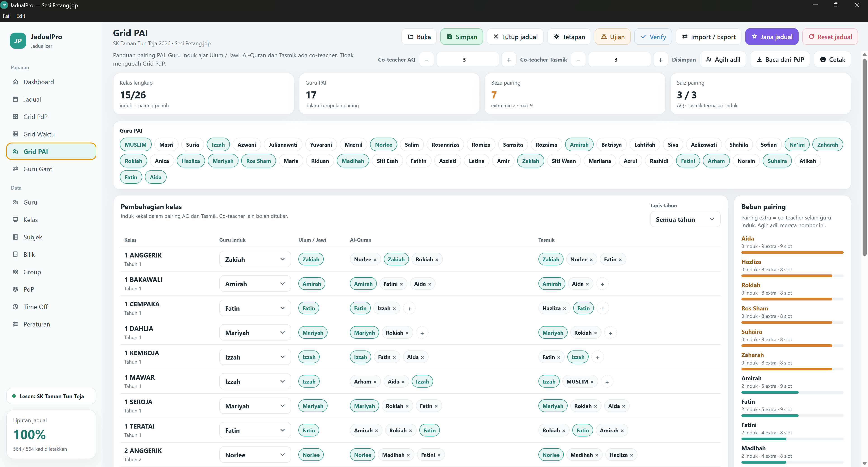
Task: Select the Grid PAI sidebar item
Action: 51,151
